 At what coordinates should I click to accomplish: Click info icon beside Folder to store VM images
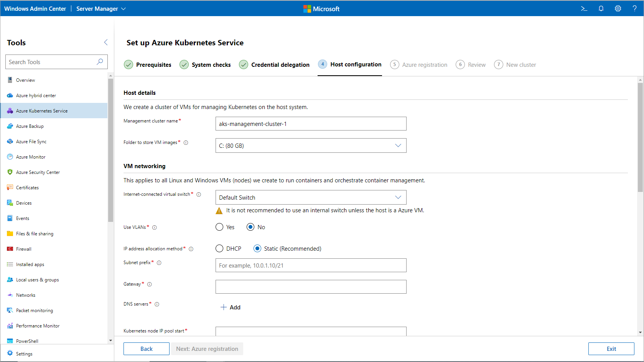[x=186, y=143]
